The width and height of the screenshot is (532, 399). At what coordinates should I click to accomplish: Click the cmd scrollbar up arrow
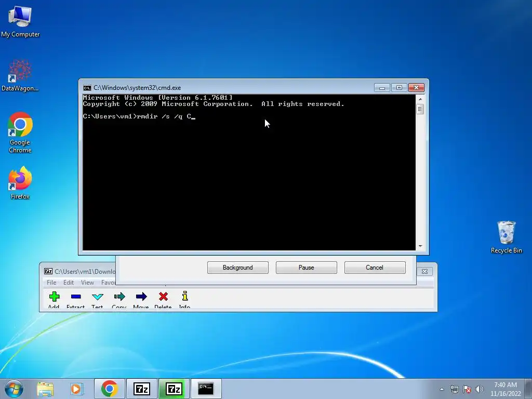(420, 99)
